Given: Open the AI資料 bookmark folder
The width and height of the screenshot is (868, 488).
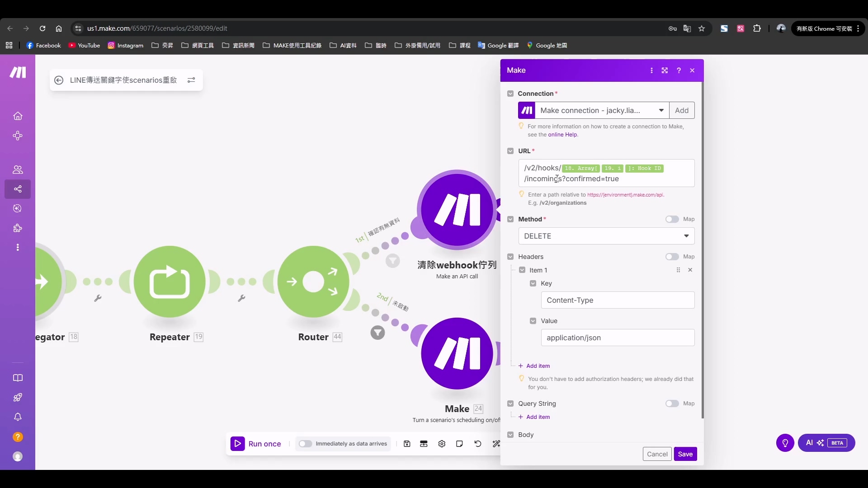Looking at the screenshot, I should click(343, 46).
